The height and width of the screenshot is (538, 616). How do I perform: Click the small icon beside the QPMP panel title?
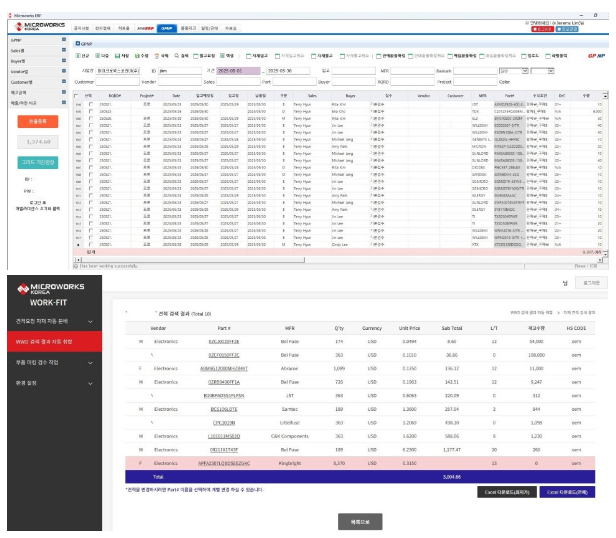77,43
